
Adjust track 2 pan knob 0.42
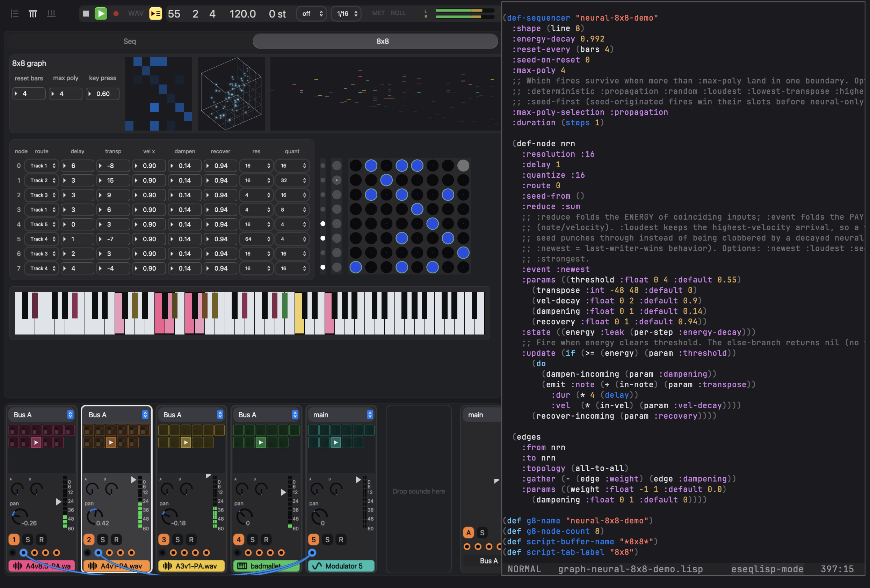pyautogui.click(x=94, y=517)
